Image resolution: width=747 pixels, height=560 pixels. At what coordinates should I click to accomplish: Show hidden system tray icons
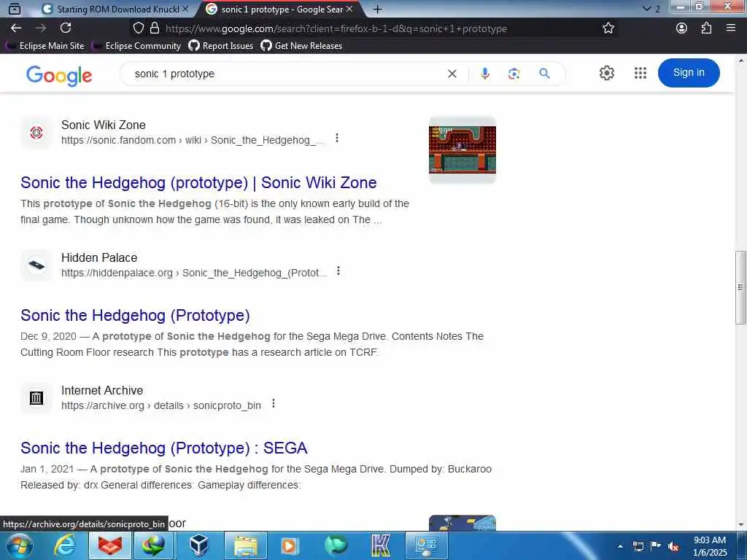[620, 547]
